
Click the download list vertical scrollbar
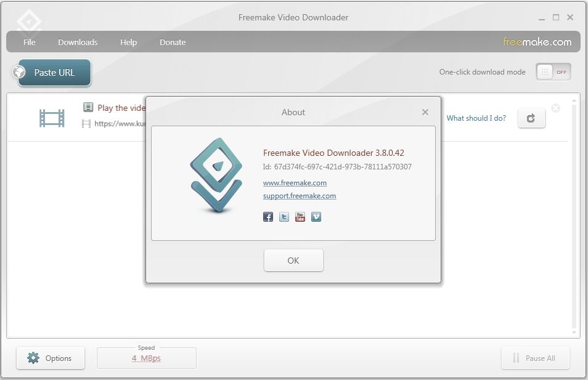574,216
